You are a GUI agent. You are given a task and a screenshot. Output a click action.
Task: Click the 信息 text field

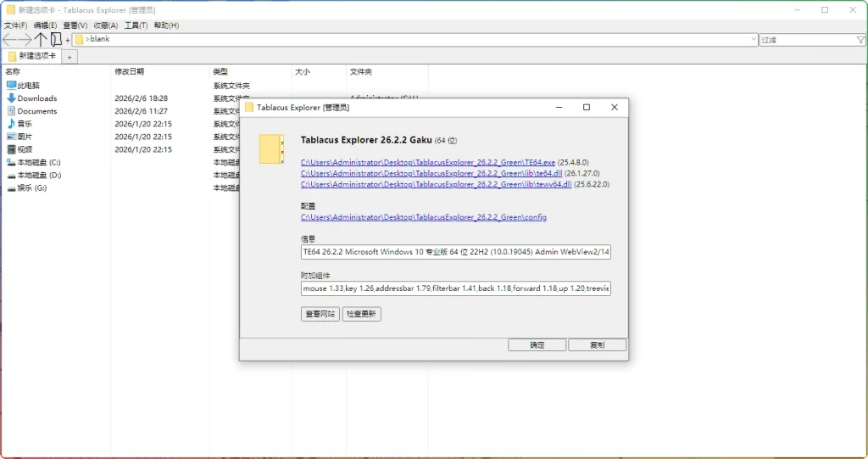tap(455, 252)
